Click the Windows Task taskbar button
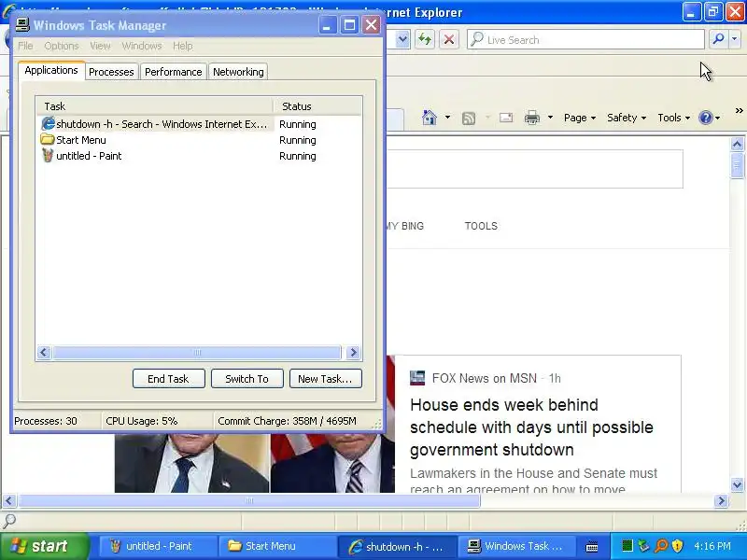Image resolution: width=747 pixels, height=560 pixels. pyautogui.click(x=516, y=546)
